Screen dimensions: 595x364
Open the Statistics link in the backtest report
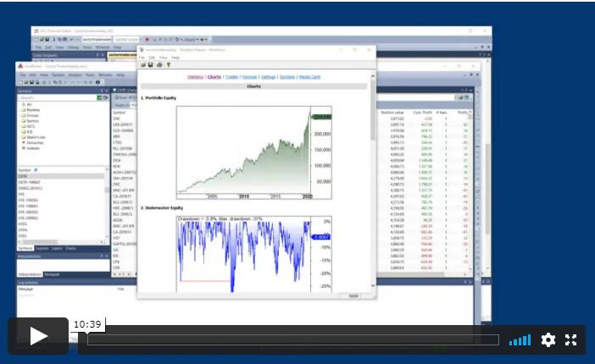tap(196, 77)
